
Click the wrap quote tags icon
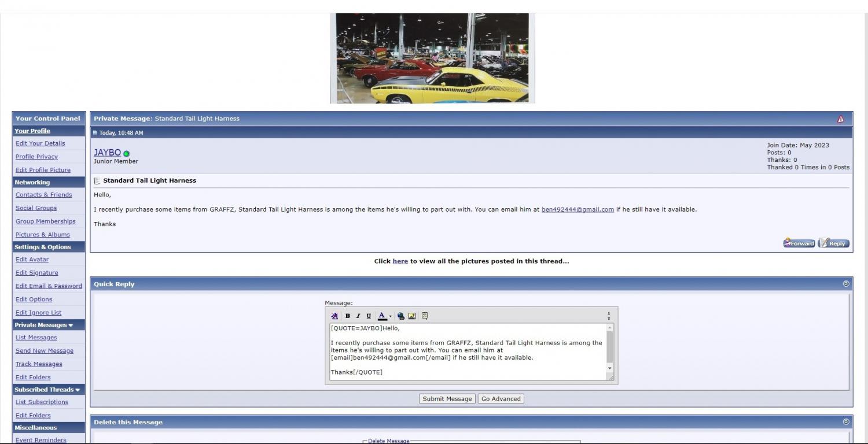pyautogui.click(x=425, y=316)
